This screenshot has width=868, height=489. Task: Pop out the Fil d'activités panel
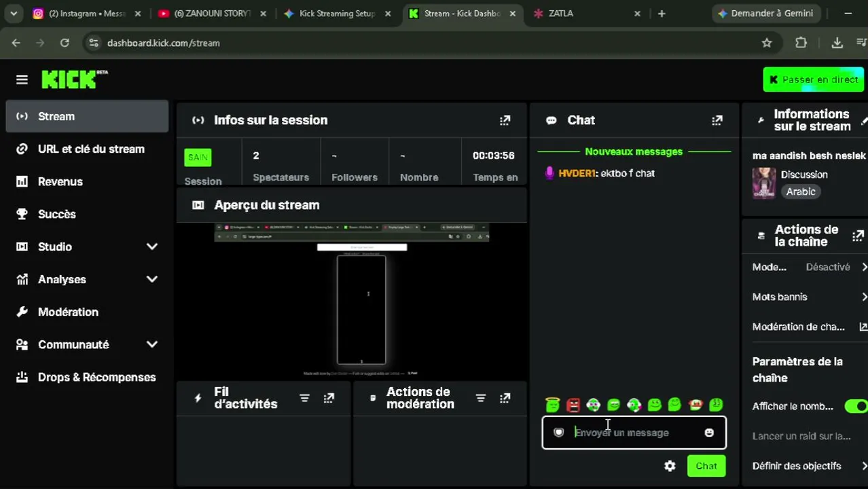[x=329, y=398]
